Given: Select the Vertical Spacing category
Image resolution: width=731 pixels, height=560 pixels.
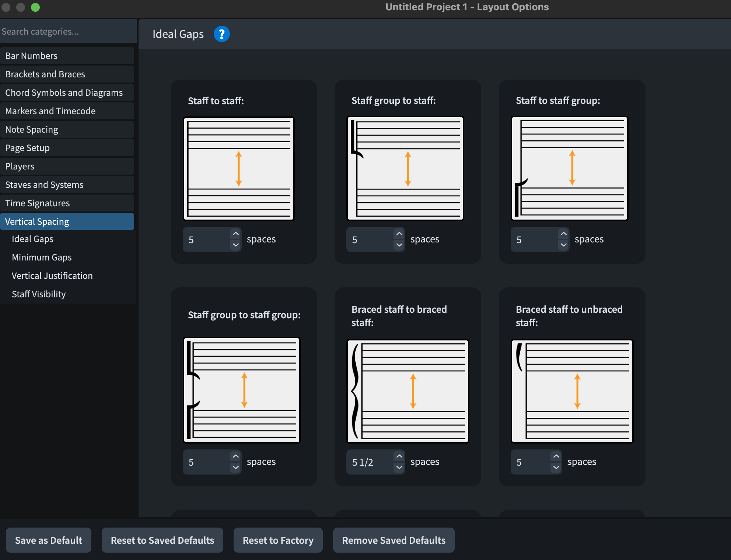Looking at the screenshot, I should (x=67, y=221).
